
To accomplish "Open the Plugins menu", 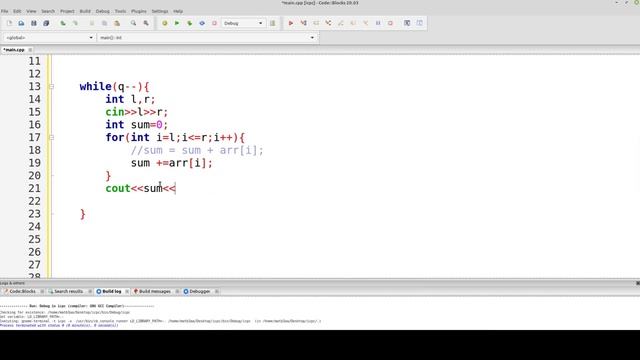I will (138, 11).
